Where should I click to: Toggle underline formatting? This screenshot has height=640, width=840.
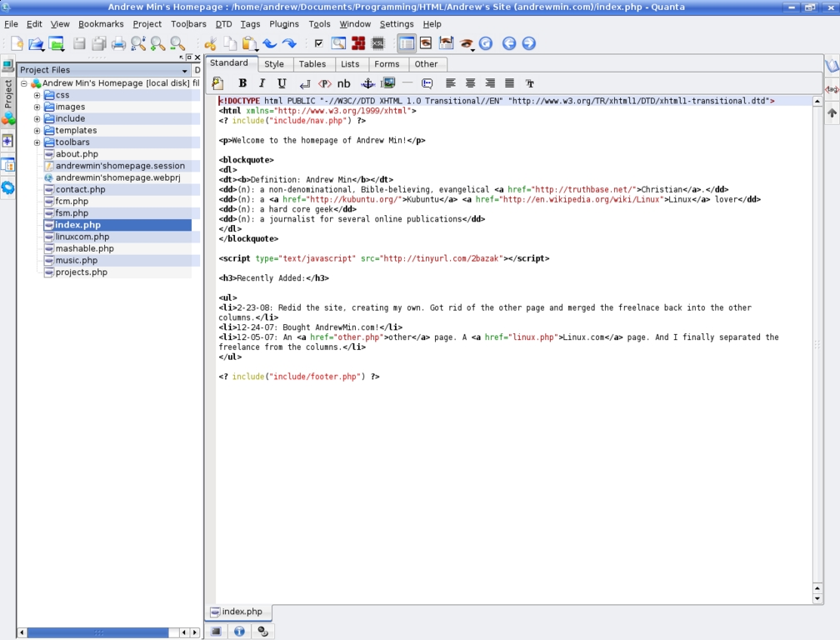pos(281,83)
